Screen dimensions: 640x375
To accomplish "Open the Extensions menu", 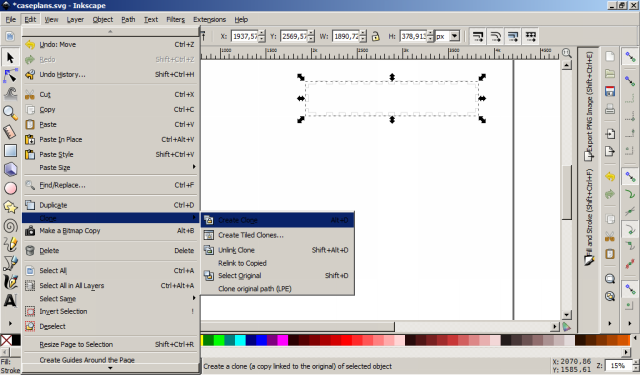I will tap(209, 20).
